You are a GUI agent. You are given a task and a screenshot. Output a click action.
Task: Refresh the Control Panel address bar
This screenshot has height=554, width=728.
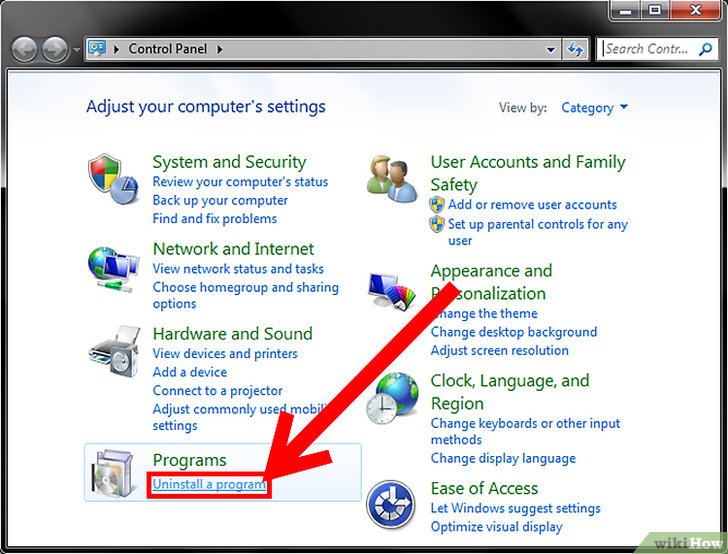pos(576,49)
